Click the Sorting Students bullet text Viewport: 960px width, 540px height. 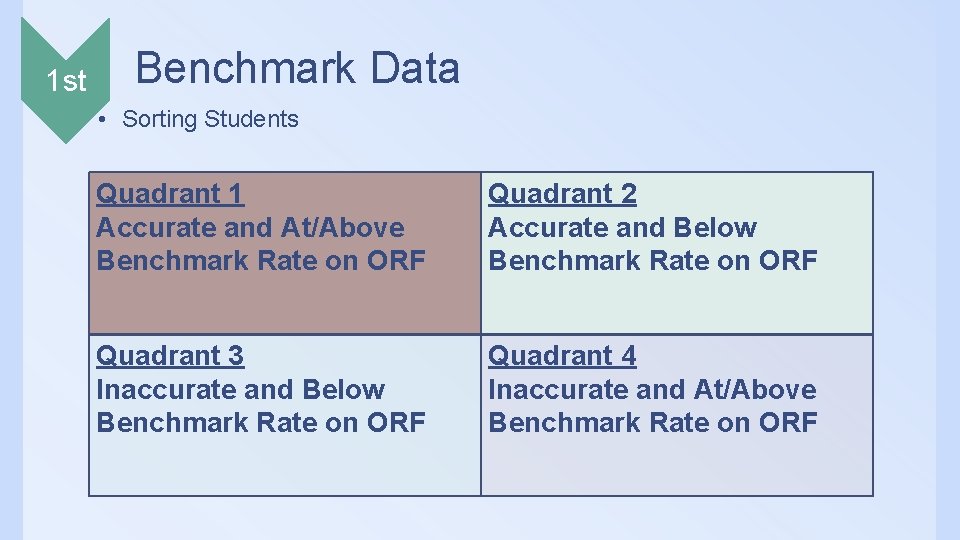pos(210,119)
